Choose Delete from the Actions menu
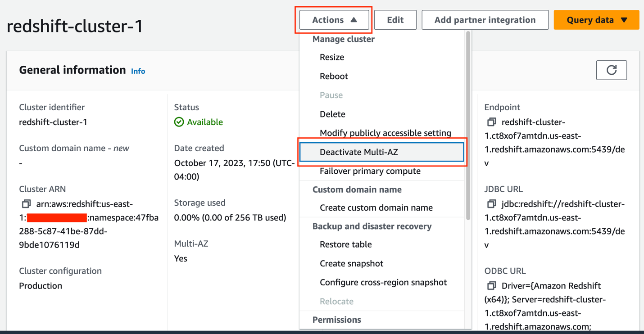 [x=332, y=114]
